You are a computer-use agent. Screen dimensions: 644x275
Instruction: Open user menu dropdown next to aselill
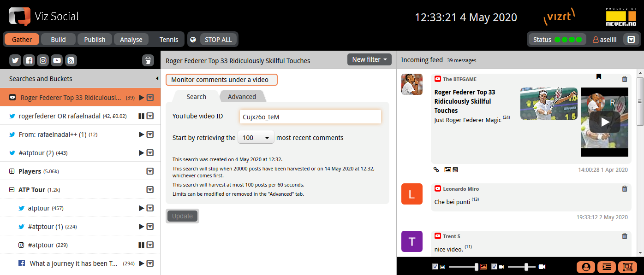(x=632, y=40)
